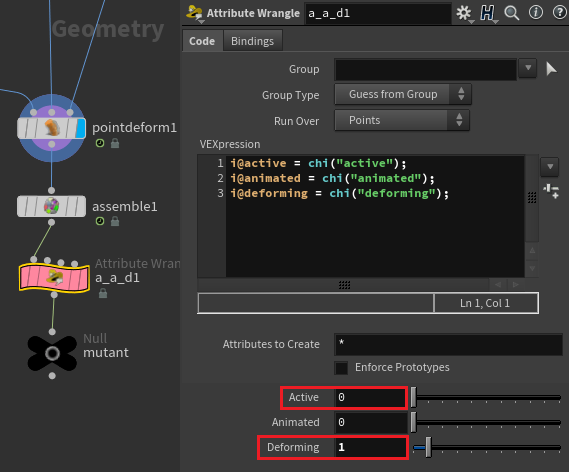Click the Active value field

click(x=371, y=397)
